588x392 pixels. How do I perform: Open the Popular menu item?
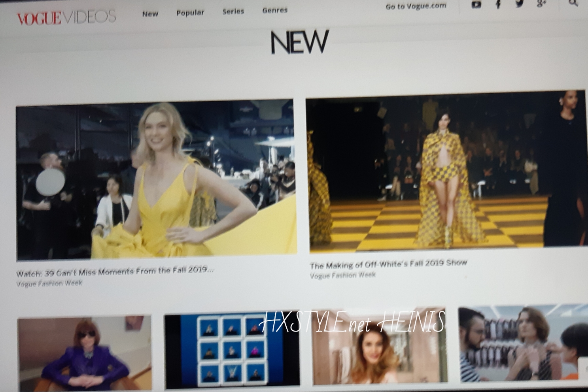pos(190,13)
